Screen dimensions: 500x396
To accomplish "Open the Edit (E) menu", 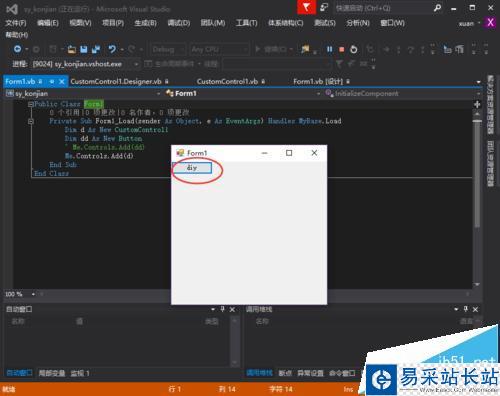I will [x=48, y=23].
